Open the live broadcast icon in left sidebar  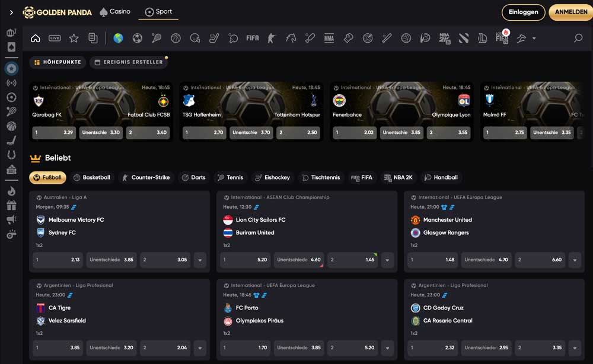[11, 83]
